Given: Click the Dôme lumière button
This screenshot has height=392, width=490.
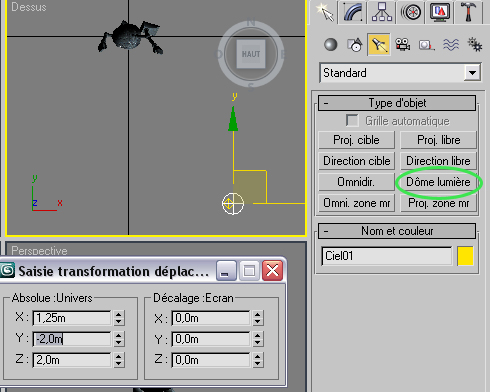Looking at the screenshot, I should (x=438, y=182).
